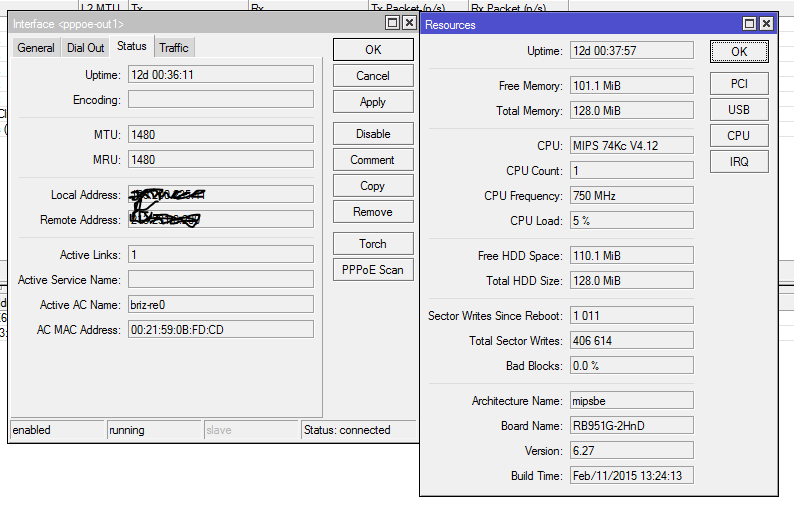This screenshot has width=794, height=508.
Task: Add a Comment to the interface
Action: coord(372,160)
